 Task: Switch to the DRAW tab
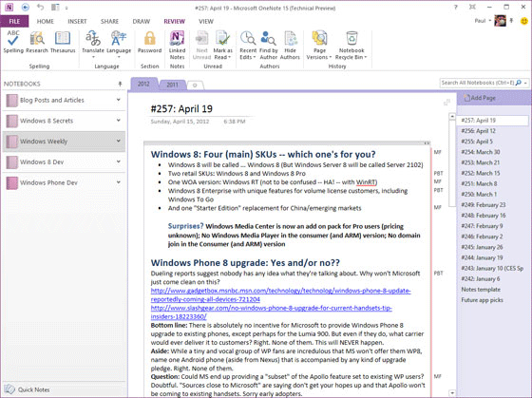[142, 22]
